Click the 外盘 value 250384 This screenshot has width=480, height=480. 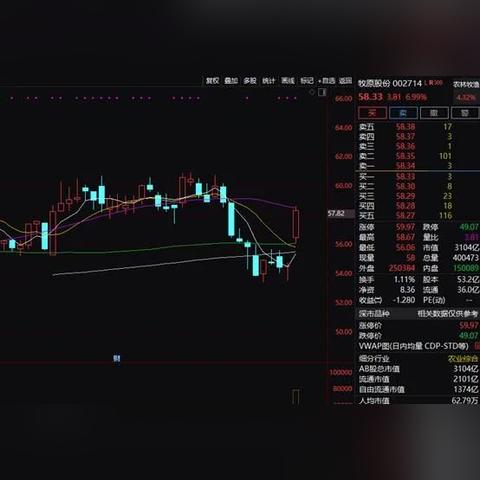coord(402,268)
